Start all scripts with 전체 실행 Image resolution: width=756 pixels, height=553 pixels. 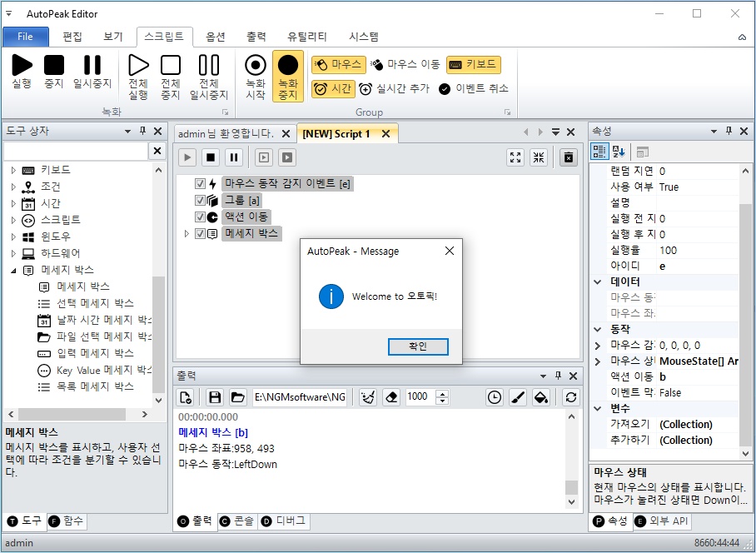point(138,77)
